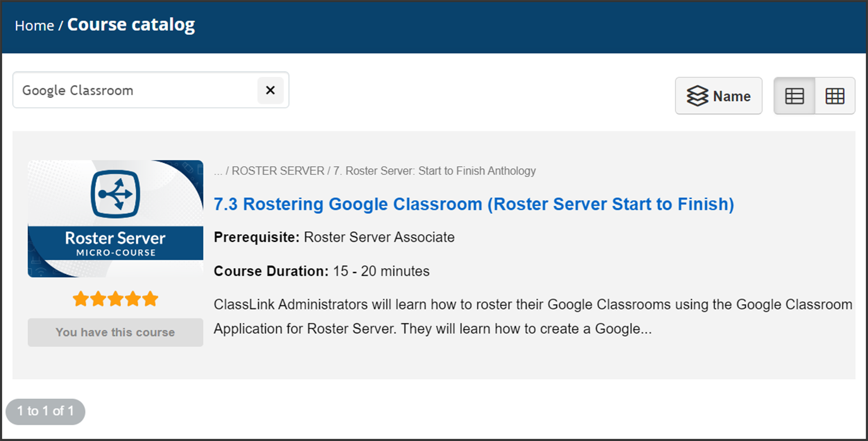Viewport: 868px width, 441px height.
Task: Click the fifth star in the course rating
Action: 149,298
